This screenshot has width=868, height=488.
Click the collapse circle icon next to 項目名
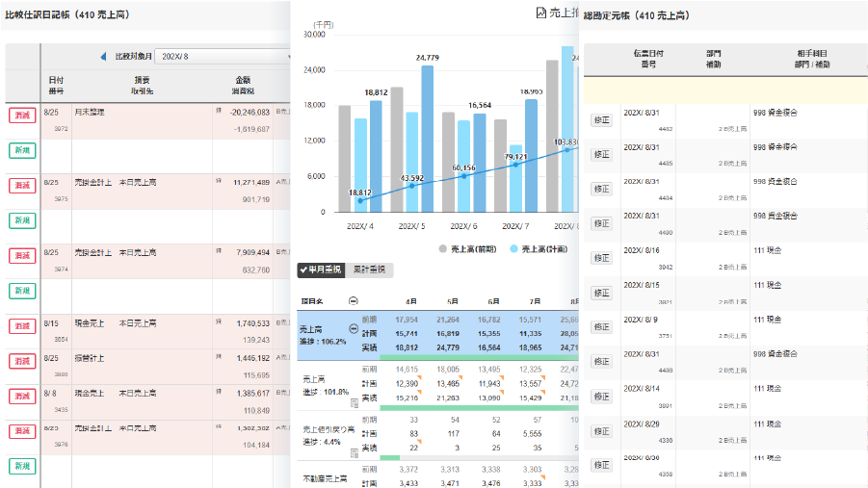[x=353, y=300]
